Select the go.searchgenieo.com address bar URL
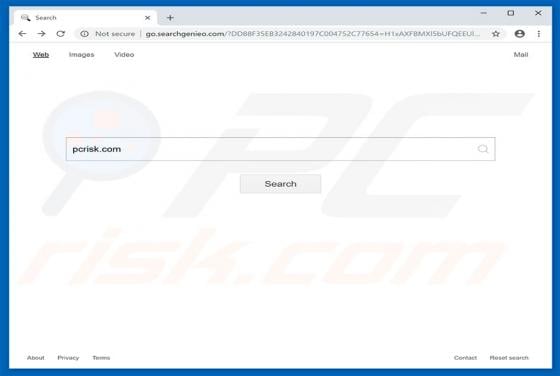Viewport: 560px width, 376px height. click(313, 34)
